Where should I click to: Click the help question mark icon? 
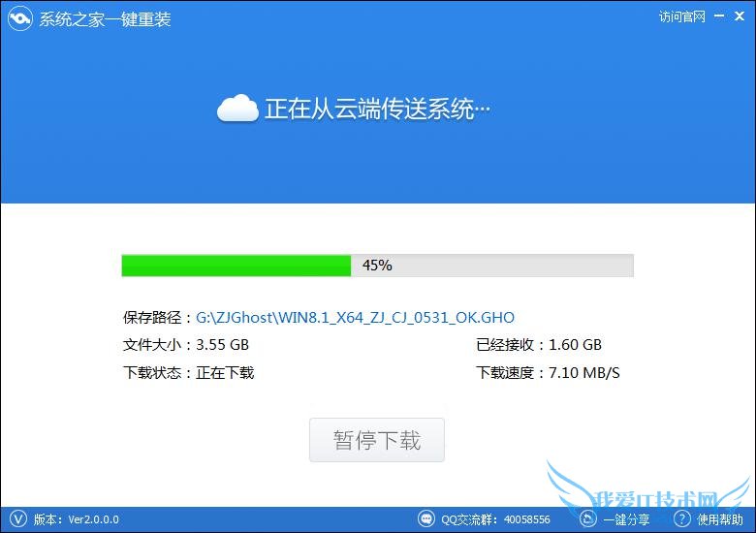pos(681,519)
